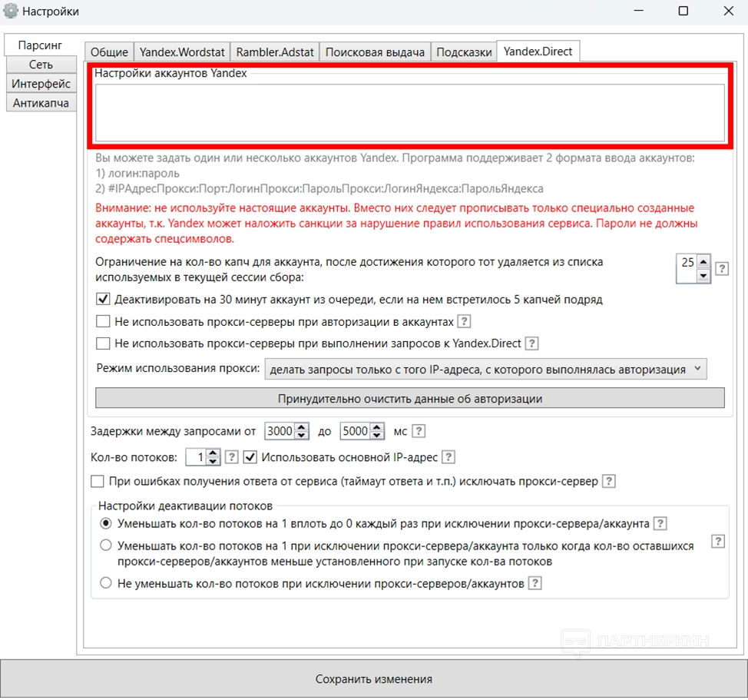Decrease minimum delay of 3000 ms
The image size is (748, 700).
302,435
